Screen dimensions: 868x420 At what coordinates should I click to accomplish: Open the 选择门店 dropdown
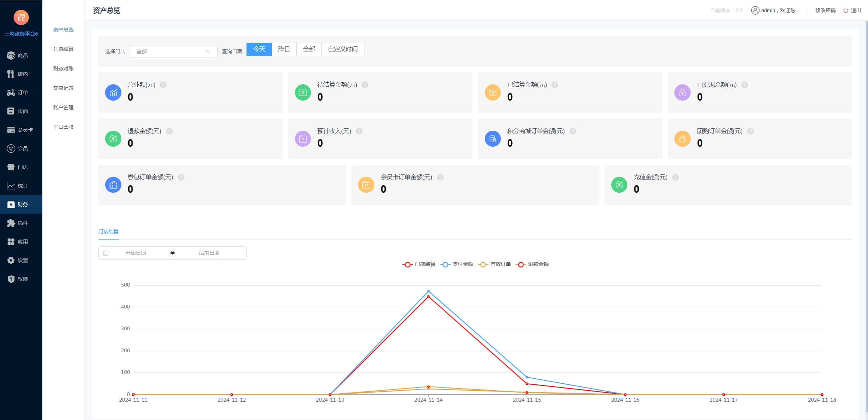tap(173, 51)
